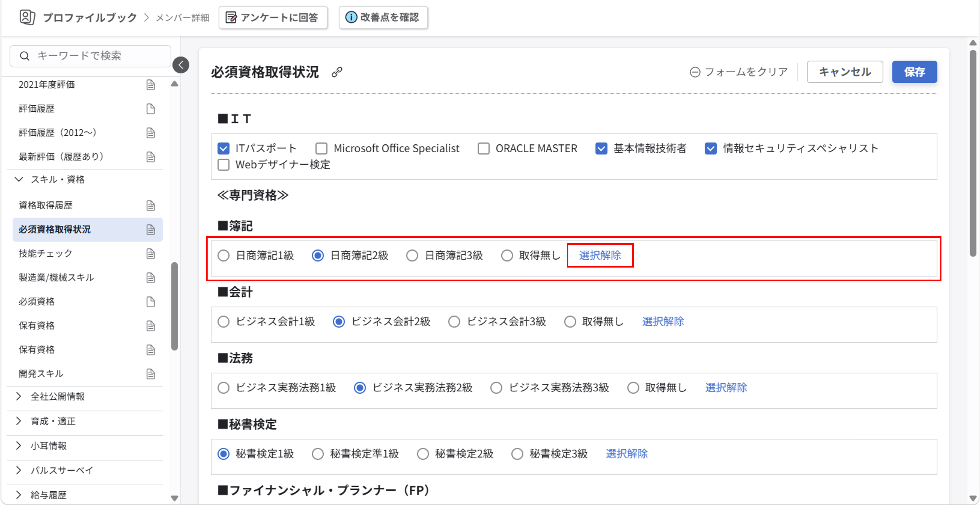Screen dimensions: 980x505
Task: Click the Profile Book logo icon
Action: click(27, 17)
